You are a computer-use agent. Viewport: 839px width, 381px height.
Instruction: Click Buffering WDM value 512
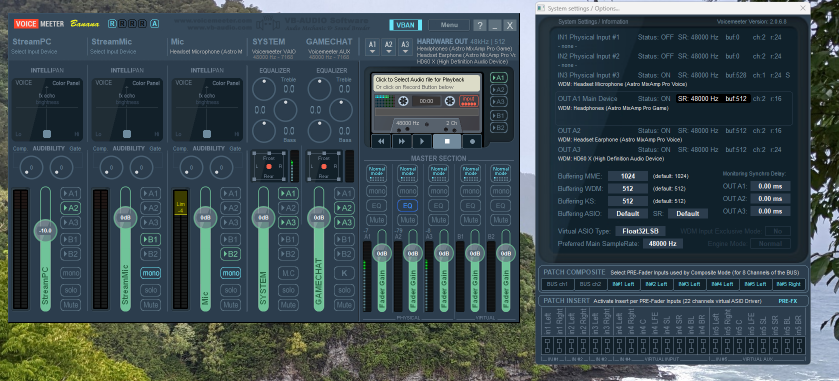(x=627, y=188)
